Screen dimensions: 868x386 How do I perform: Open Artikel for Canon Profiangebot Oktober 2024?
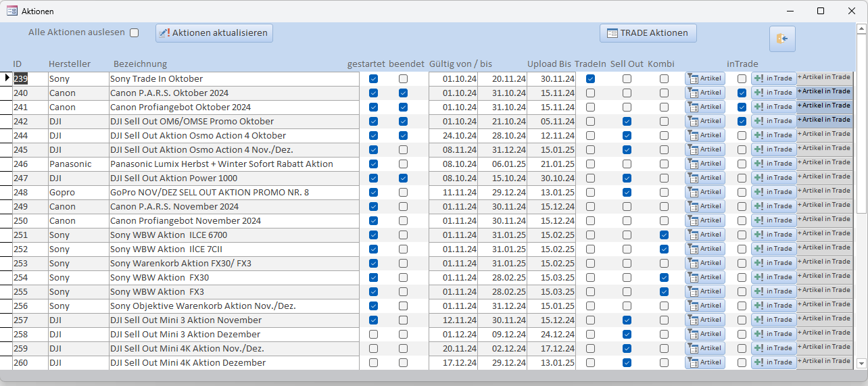[704, 107]
